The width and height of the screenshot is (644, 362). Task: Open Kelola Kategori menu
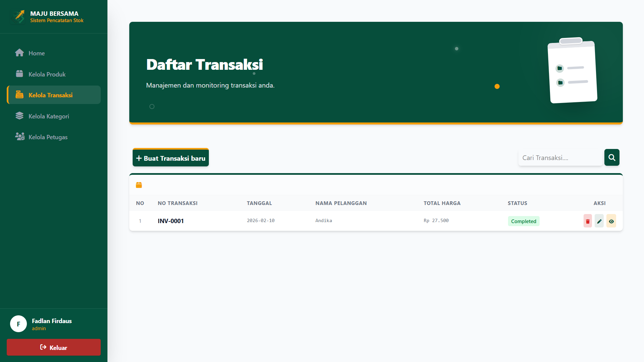point(54,116)
